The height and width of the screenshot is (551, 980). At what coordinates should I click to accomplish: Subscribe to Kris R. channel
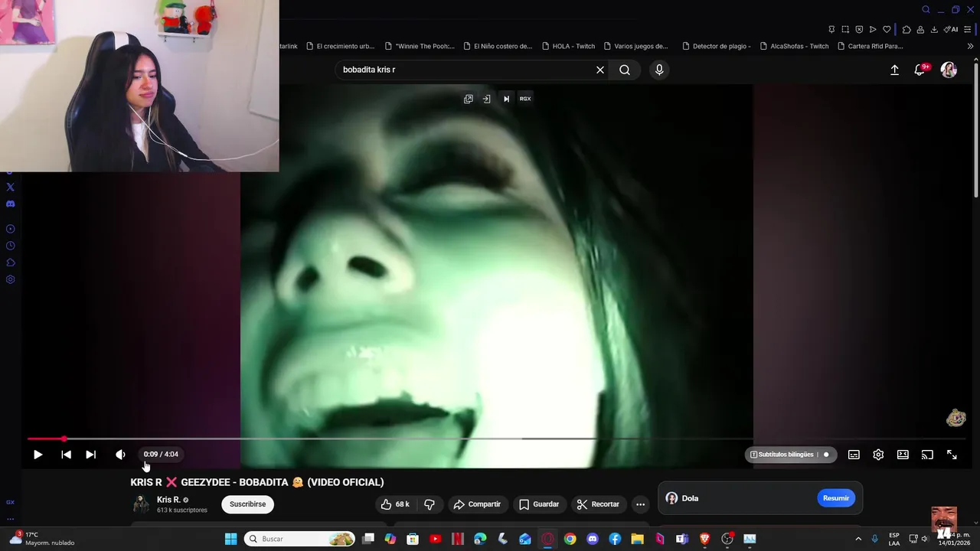coord(248,504)
